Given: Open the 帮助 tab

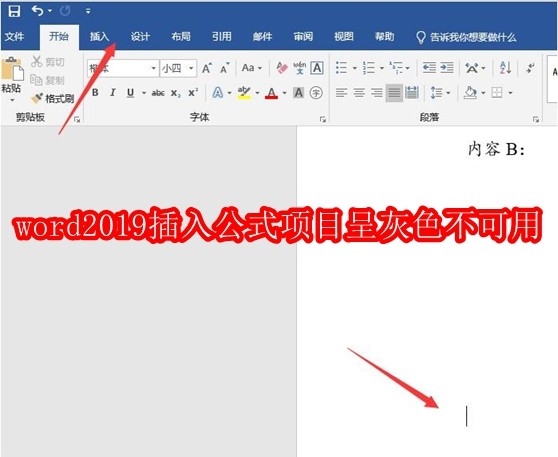Looking at the screenshot, I should coord(384,36).
